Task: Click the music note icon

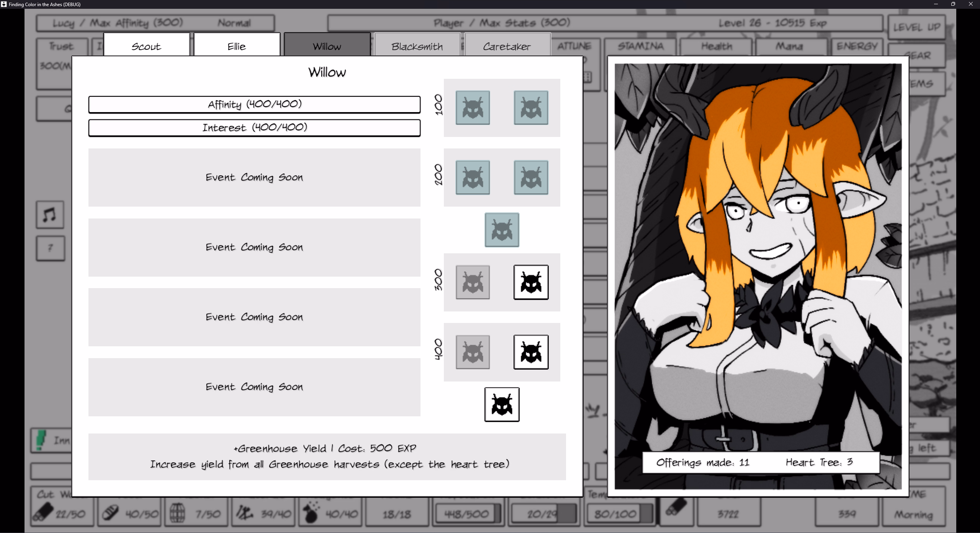Action: (x=50, y=215)
